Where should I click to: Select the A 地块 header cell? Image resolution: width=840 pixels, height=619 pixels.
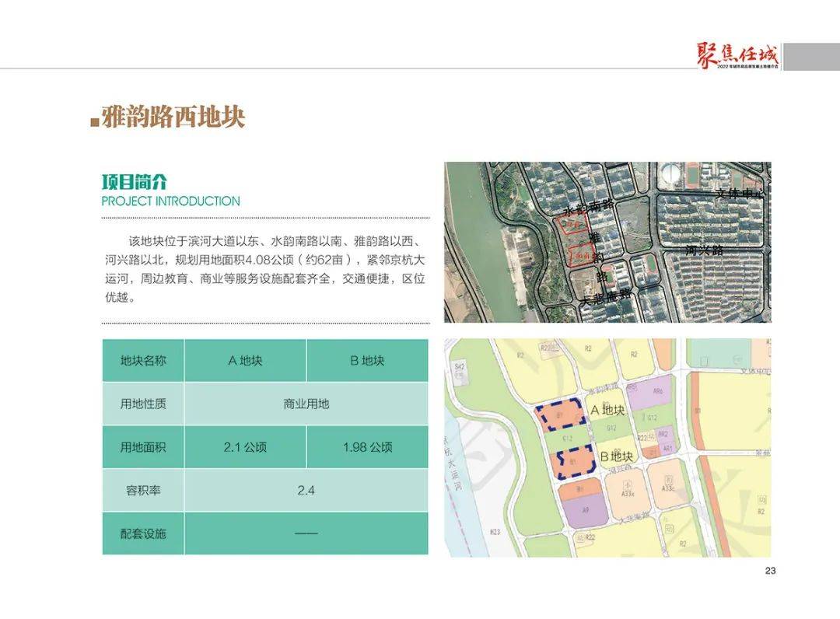point(245,360)
